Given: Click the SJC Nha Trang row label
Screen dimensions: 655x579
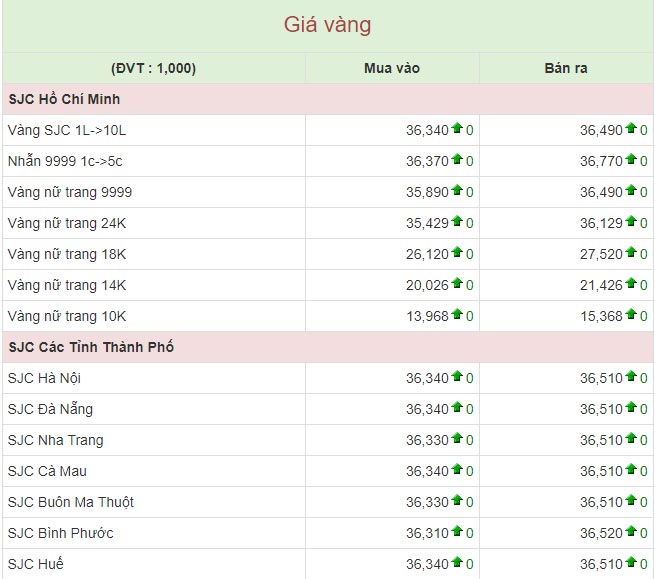Looking at the screenshot, I should tap(55, 440).
